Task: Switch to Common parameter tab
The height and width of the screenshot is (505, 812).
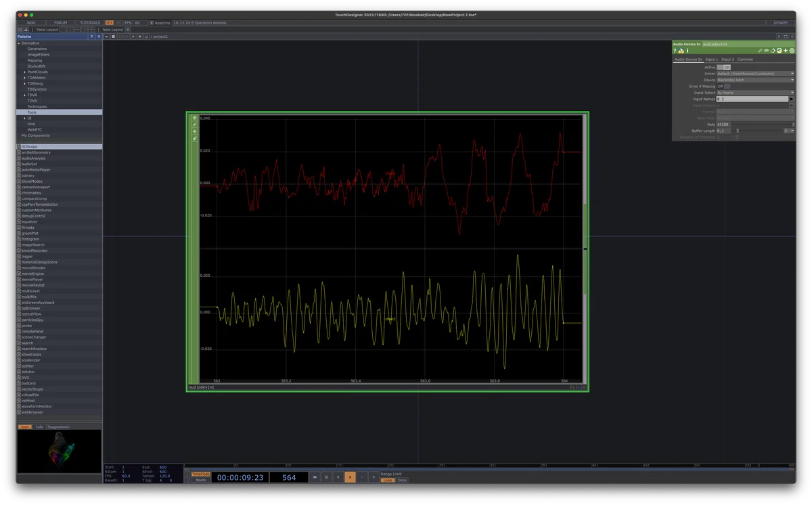Action: pos(745,60)
